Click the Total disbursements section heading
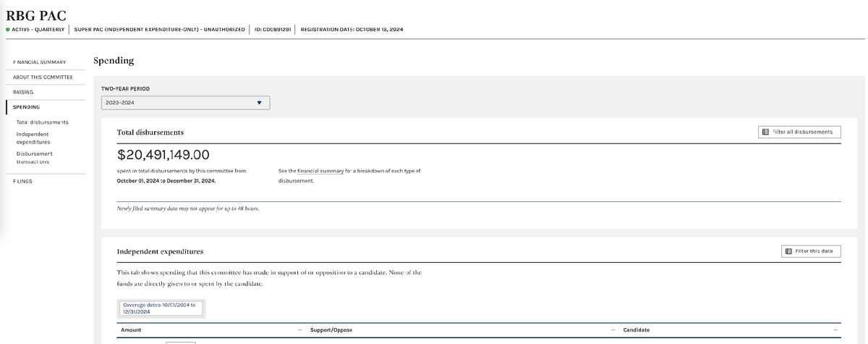 [150, 133]
